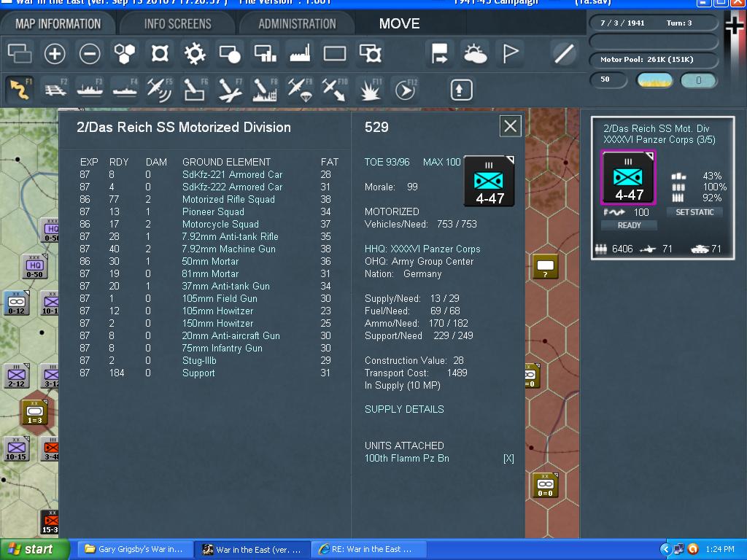747x560 pixels.
Task: Switch to the ADMINISTRATION tab
Action: (x=298, y=23)
